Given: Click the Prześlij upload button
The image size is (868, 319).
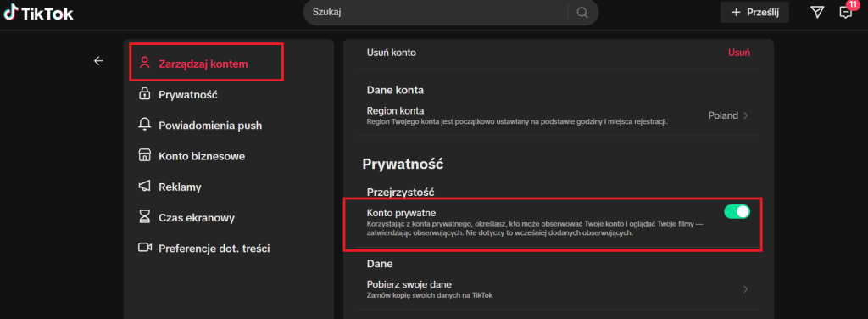Looking at the screenshot, I should pos(754,13).
